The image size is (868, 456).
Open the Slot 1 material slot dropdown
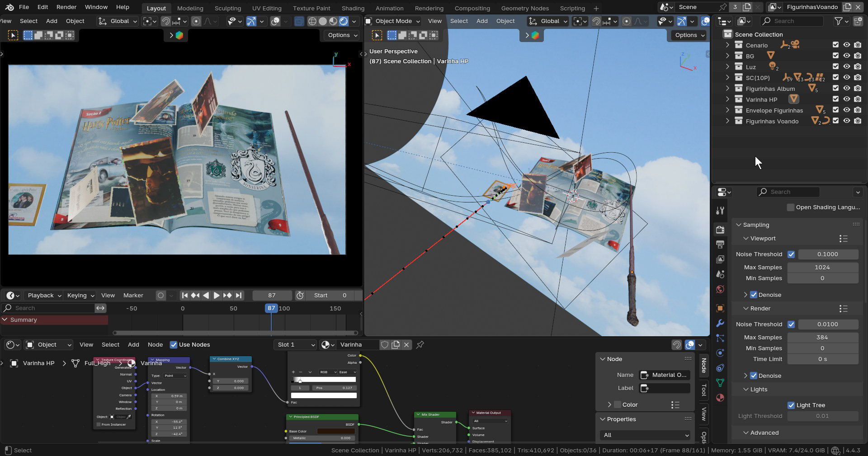tap(295, 345)
